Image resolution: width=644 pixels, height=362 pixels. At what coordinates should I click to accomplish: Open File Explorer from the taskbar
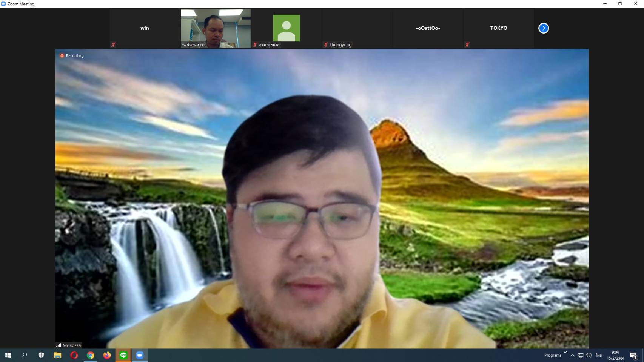[57, 355]
